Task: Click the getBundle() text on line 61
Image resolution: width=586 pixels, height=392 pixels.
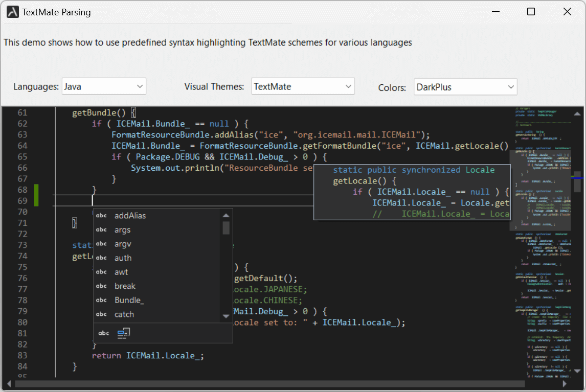Action: tap(99, 112)
